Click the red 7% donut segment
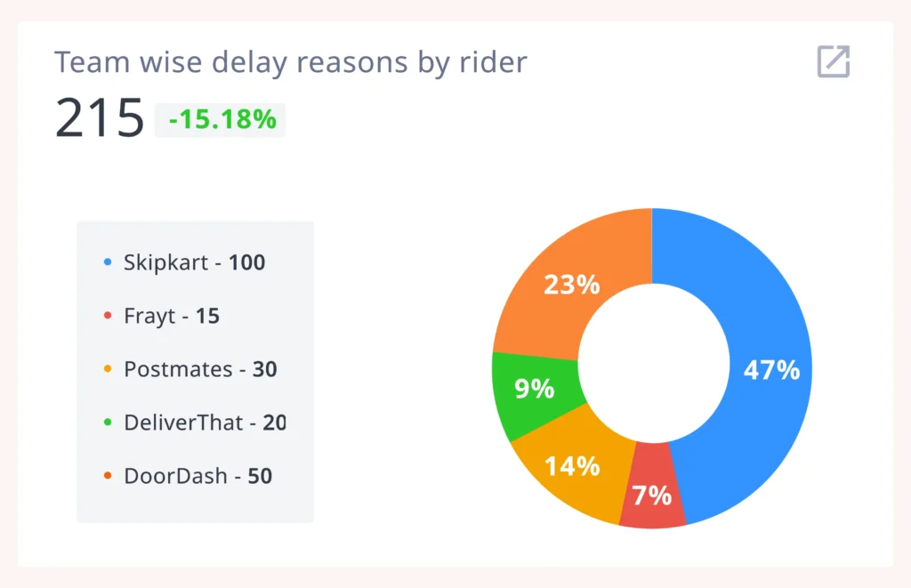Viewport: 911px width, 588px height. pyautogui.click(x=652, y=494)
